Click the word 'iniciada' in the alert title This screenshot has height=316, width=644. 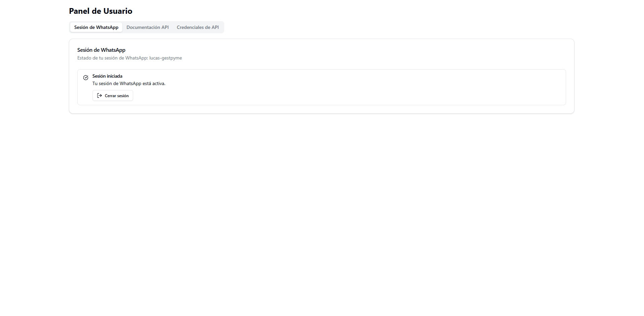coord(115,76)
